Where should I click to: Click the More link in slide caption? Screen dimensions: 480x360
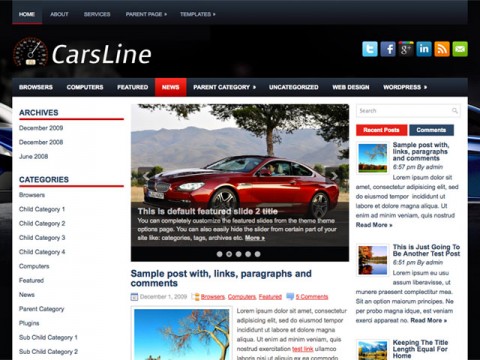click(x=255, y=238)
